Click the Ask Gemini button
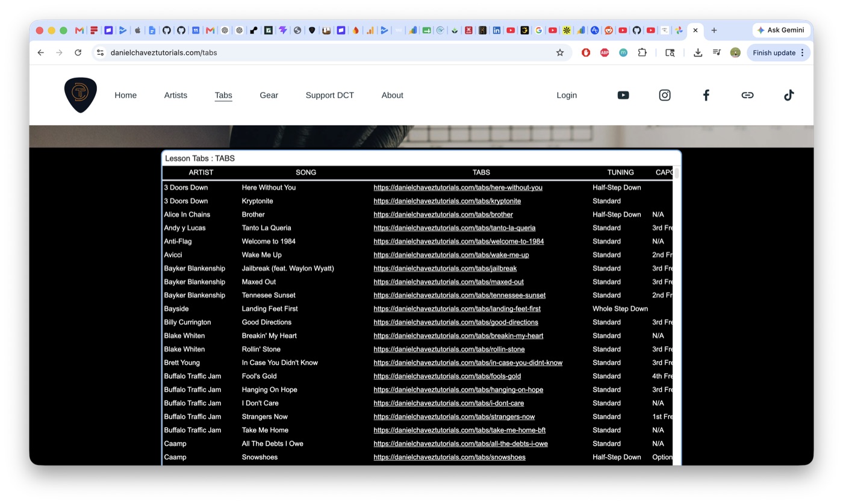This screenshot has height=504, width=843. (x=781, y=30)
